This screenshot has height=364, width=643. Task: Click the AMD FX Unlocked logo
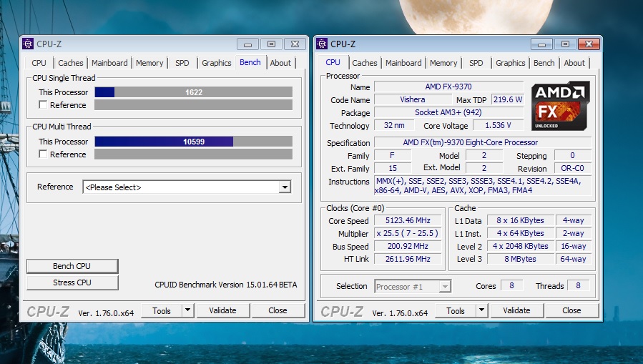click(x=560, y=106)
